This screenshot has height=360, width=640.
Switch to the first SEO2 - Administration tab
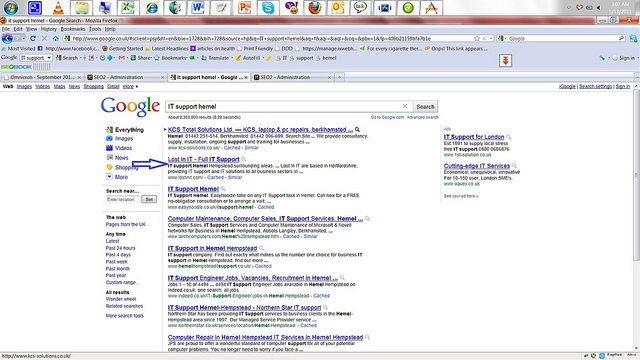[125, 77]
